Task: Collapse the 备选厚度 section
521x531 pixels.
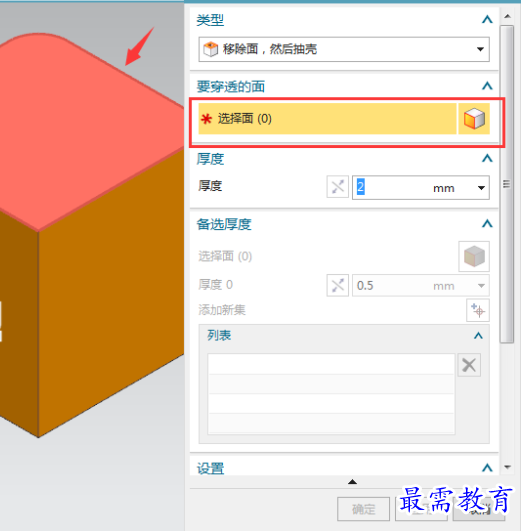Action: click(487, 224)
